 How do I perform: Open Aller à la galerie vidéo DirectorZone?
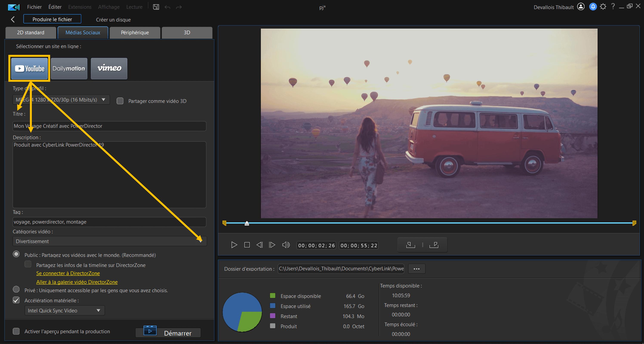77,282
